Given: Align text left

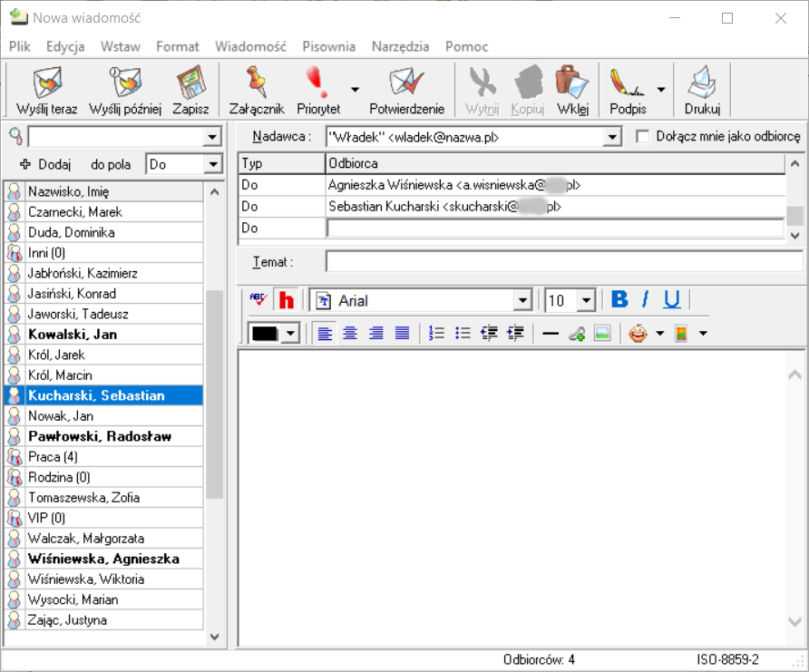Looking at the screenshot, I should [x=325, y=333].
